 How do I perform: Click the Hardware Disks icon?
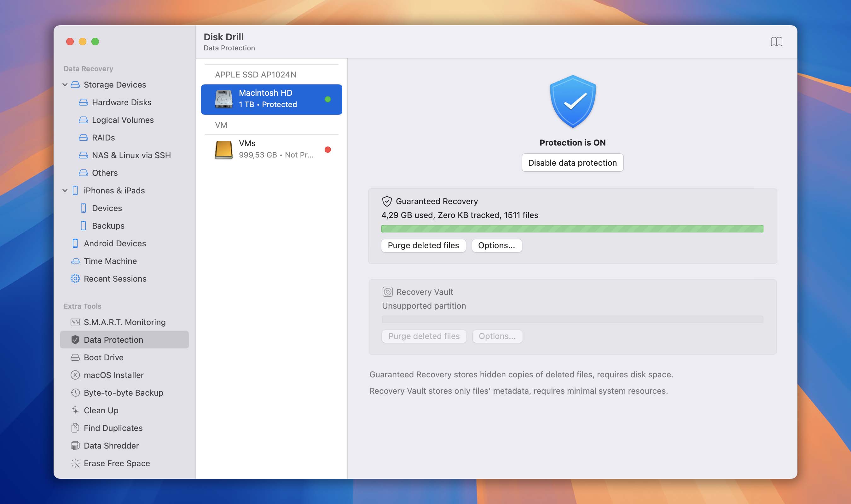83,102
